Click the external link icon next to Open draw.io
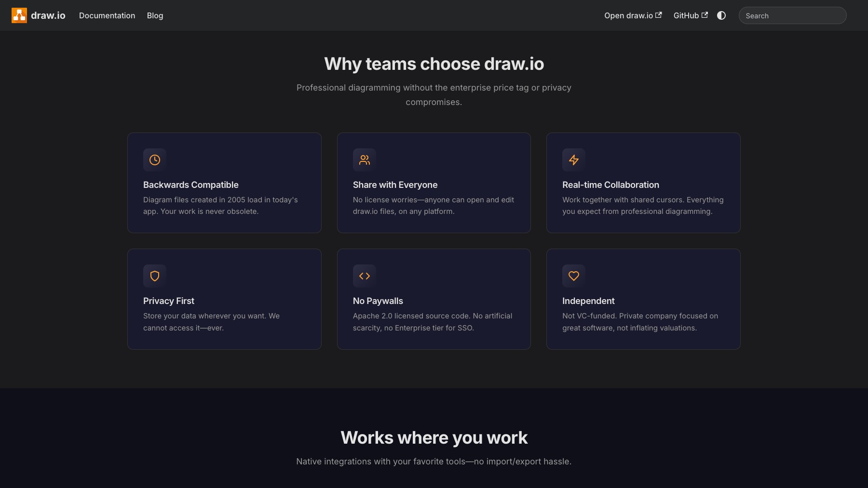This screenshot has height=488, width=868. [x=659, y=15]
